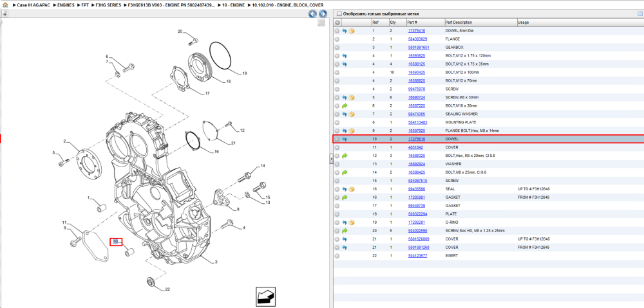This screenshot has width=644, height=308.
Task: Sort by the 'Ref' column header
Action: (x=380, y=22)
